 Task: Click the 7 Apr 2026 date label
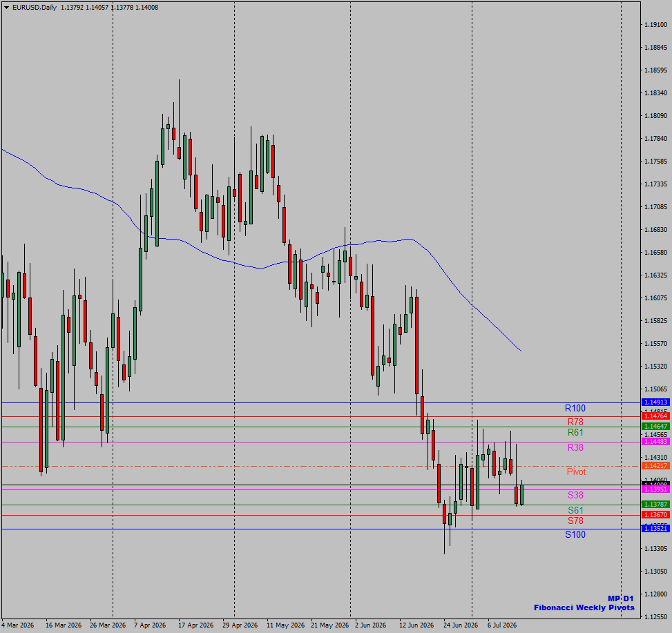click(x=150, y=625)
